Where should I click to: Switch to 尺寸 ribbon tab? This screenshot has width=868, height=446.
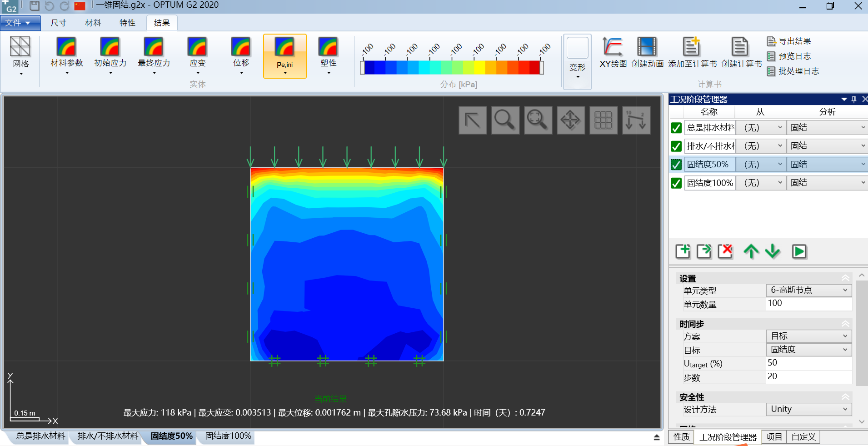coord(59,23)
